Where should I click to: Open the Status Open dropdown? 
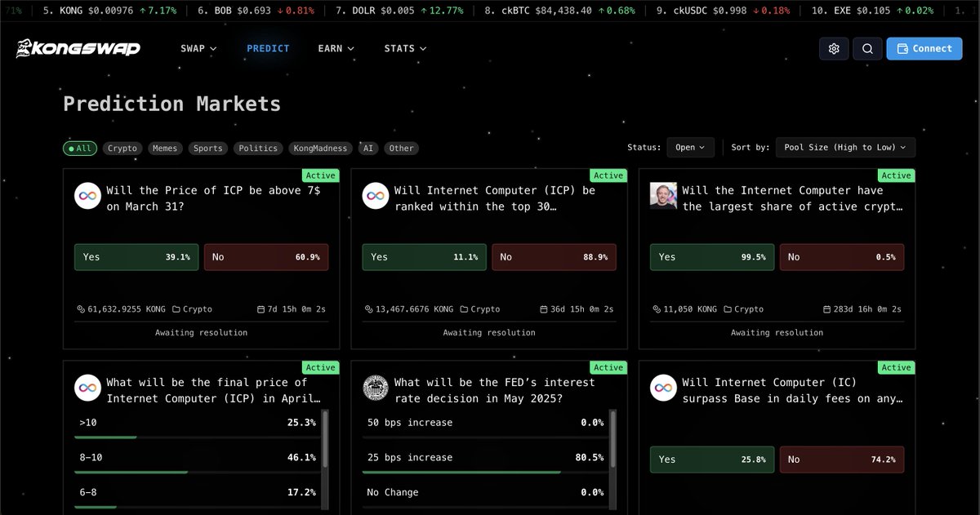click(690, 148)
